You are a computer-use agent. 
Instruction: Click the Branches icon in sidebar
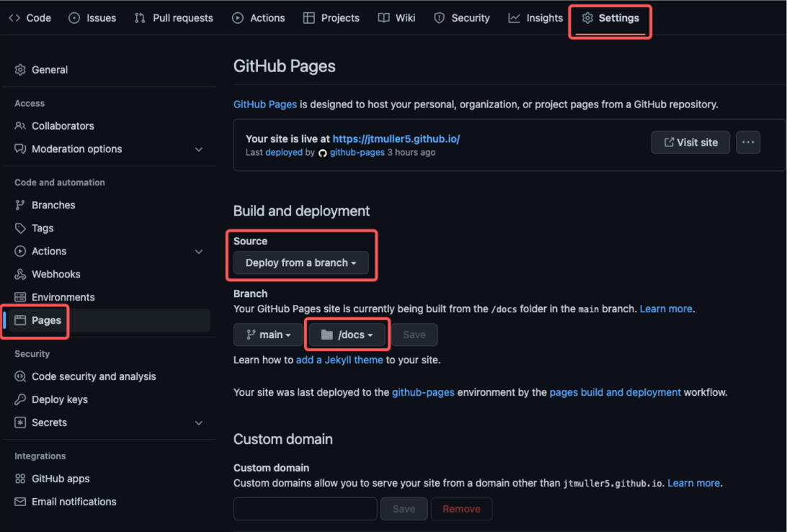click(20, 205)
